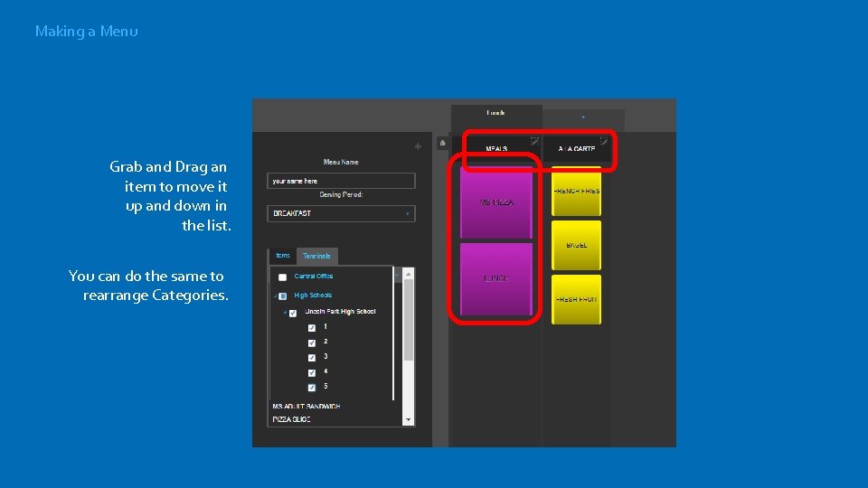Click the High Schools label

[x=313, y=296]
